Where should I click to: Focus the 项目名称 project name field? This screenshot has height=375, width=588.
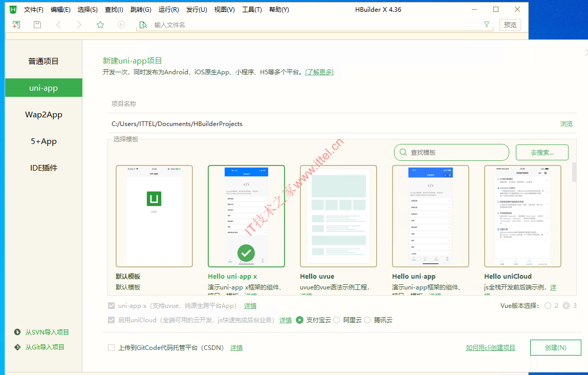[342, 103]
